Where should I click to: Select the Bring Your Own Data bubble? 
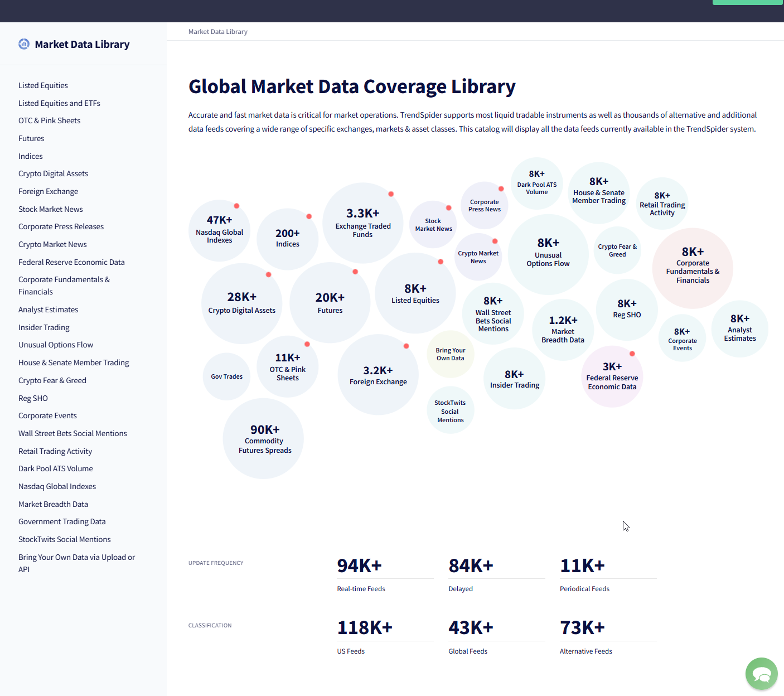coord(451,354)
